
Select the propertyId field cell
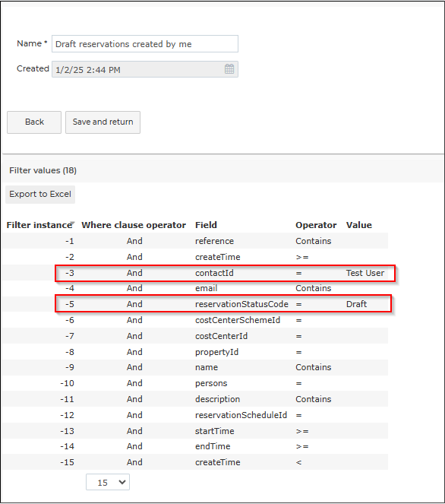coord(216,352)
